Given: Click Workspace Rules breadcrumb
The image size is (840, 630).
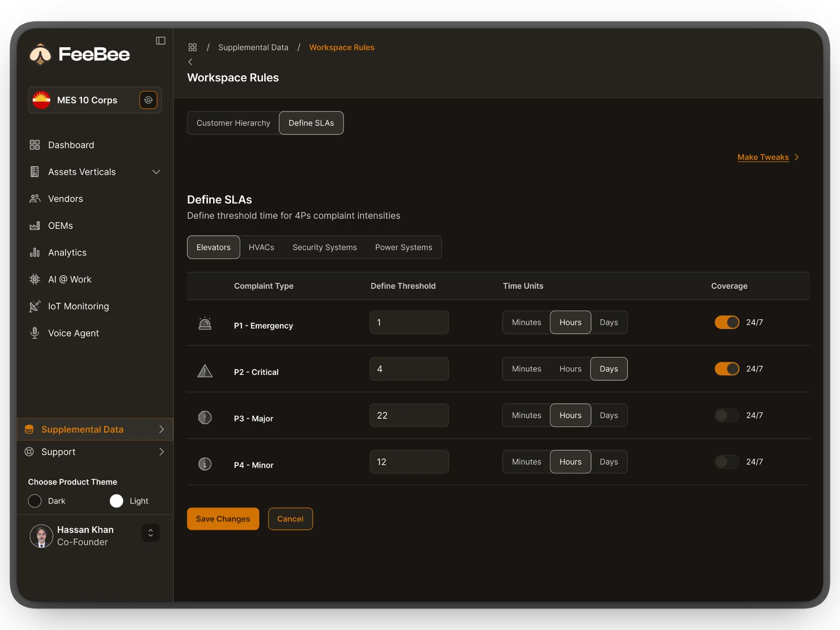Looking at the screenshot, I should click(x=342, y=47).
